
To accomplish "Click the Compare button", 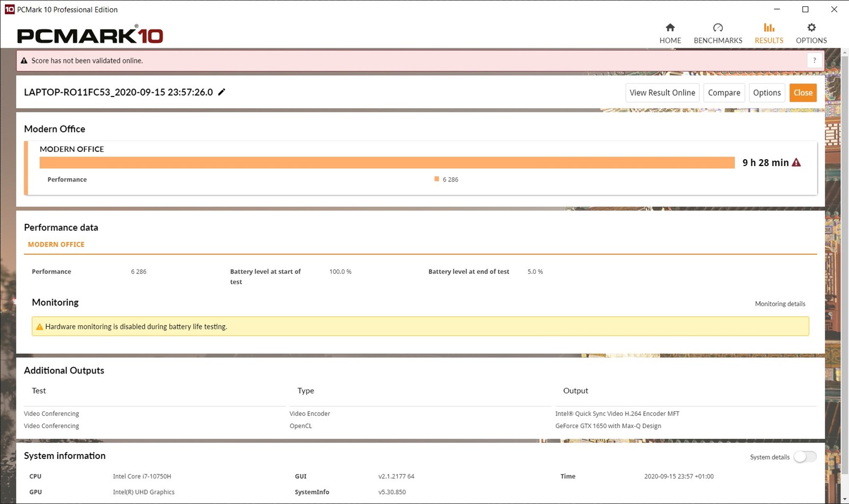I will 724,92.
